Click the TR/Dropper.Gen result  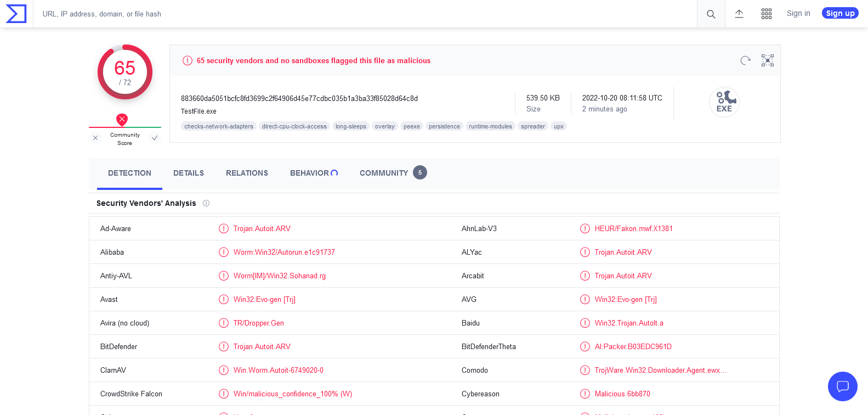click(259, 323)
